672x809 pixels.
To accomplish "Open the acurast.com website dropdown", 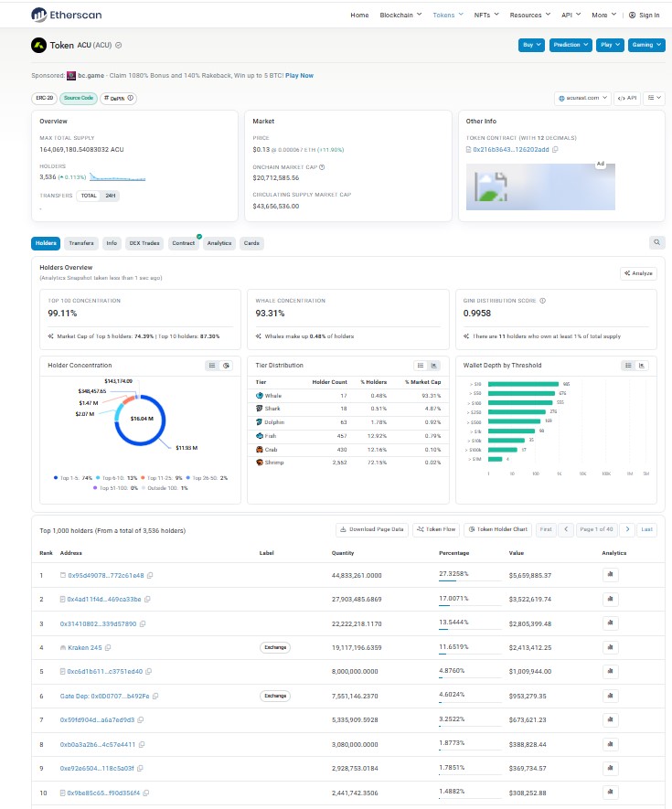I will pyautogui.click(x=582, y=98).
